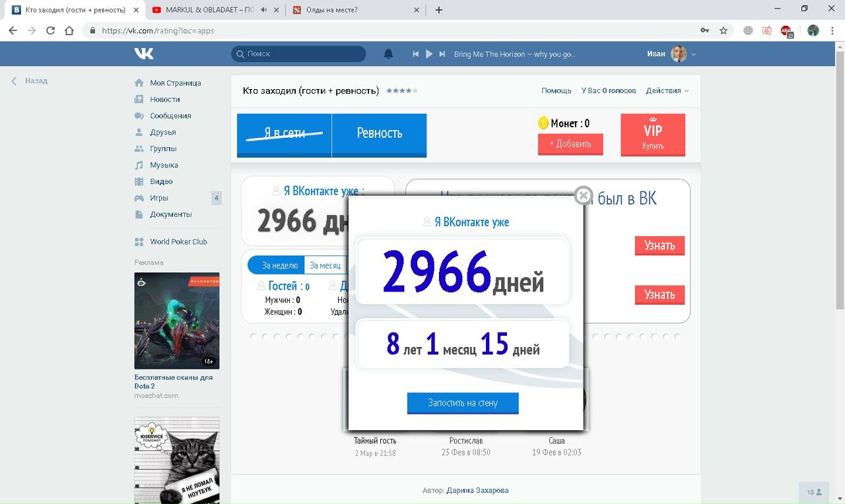
Task: Click the VK logo in header
Action: 143,54
